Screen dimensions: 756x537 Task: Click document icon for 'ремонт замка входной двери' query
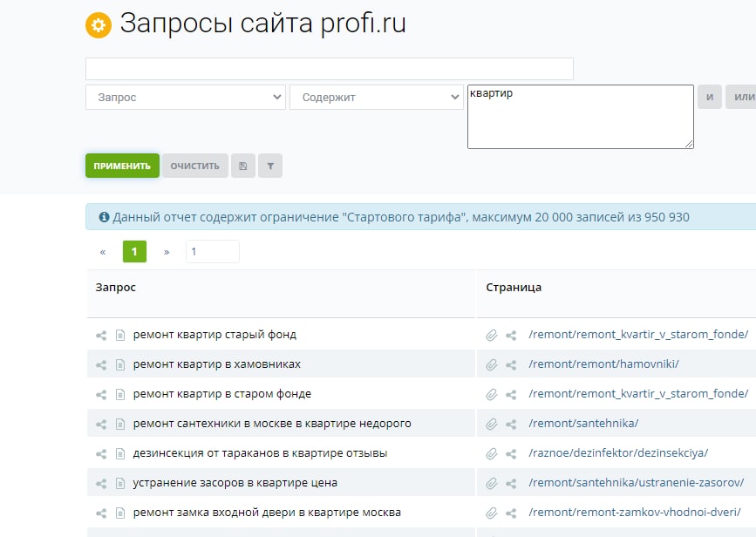(x=120, y=513)
